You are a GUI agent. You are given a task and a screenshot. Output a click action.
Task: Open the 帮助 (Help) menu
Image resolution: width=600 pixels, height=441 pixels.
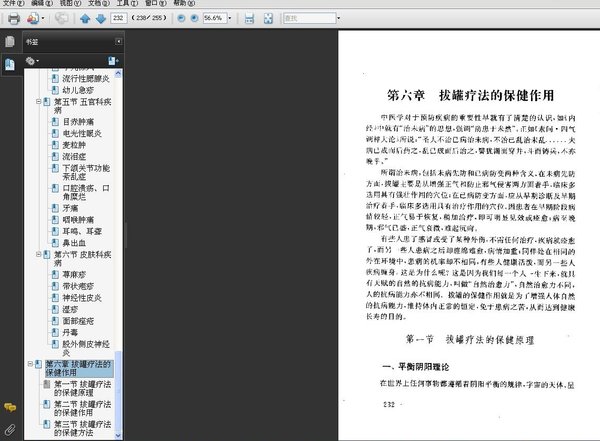184,3
